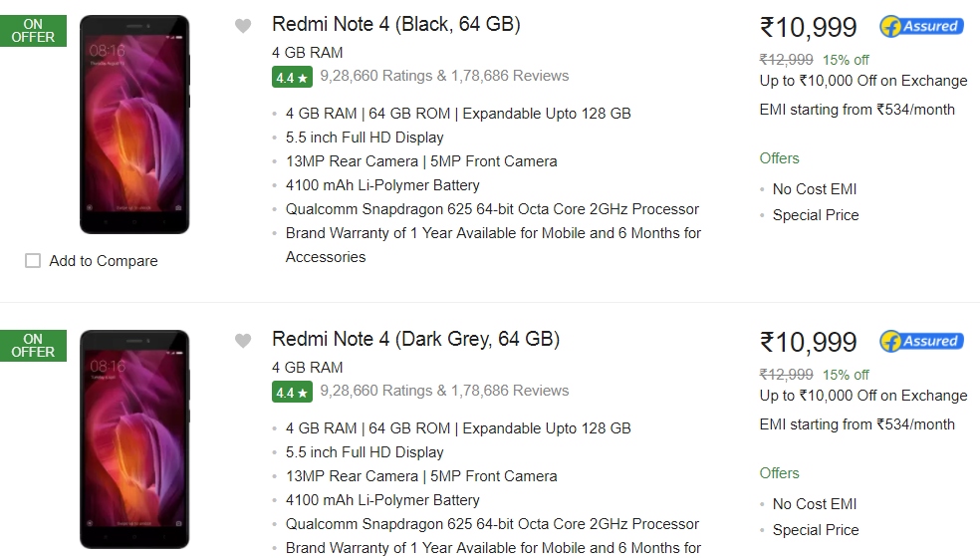The image size is (980, 560).
Task: Click ON OFFER tag on Dark Grey model
Action: [x=33, y=346]
